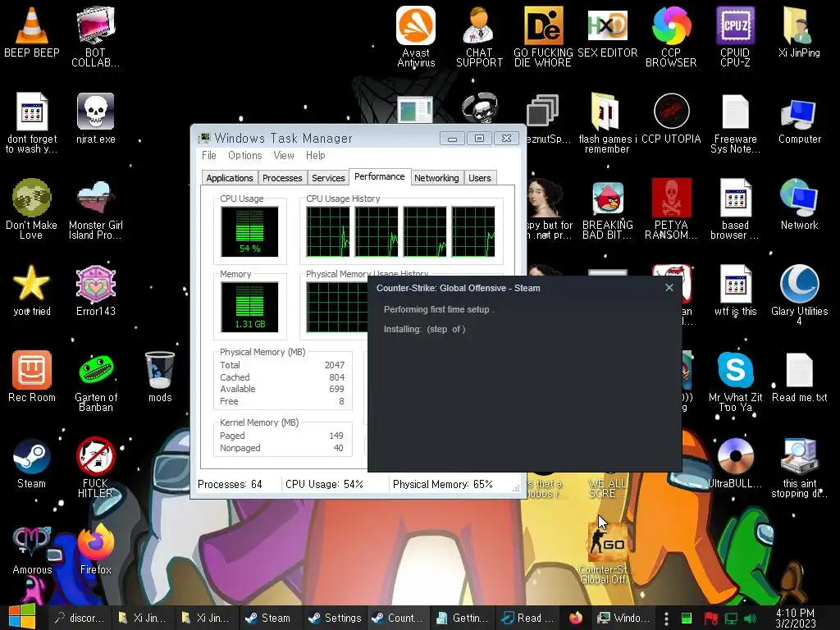Switch to the Count taskbar button
The image size is (840, 630).
pos(398,618)
